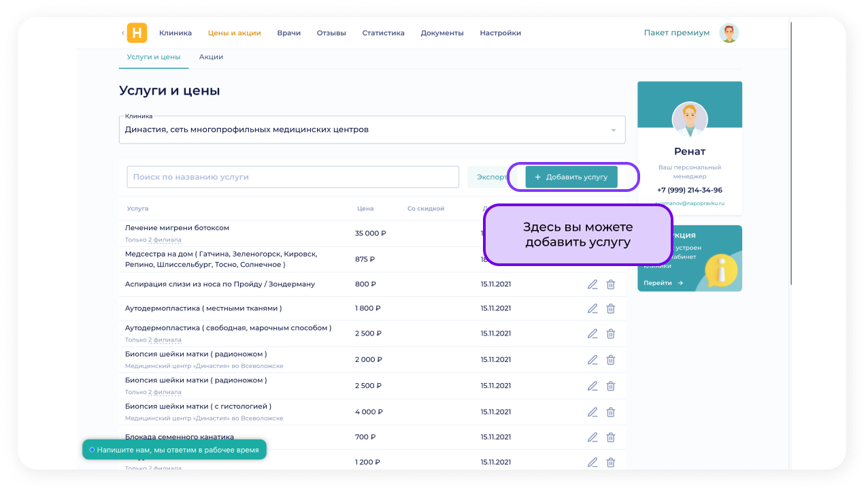Expand Только 2 филиала under Лечение мигрени ботоксом
This screenshot has height=492, width=868.
tap(153, 240)
